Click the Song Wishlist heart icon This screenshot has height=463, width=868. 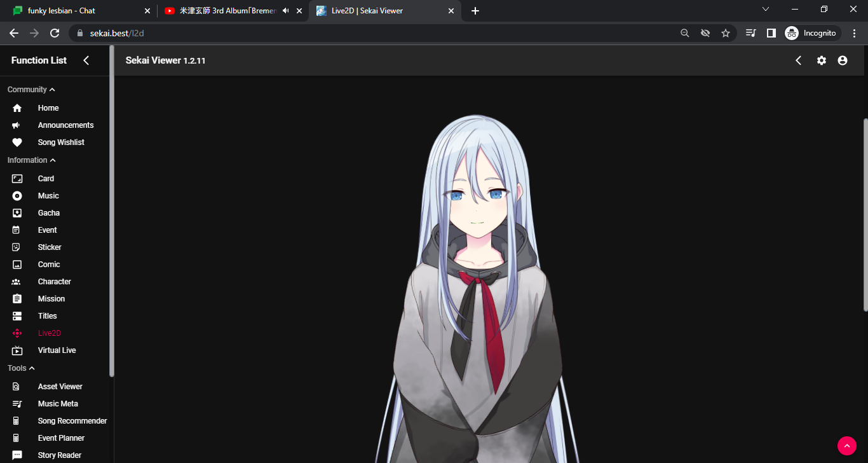[17, 142]
